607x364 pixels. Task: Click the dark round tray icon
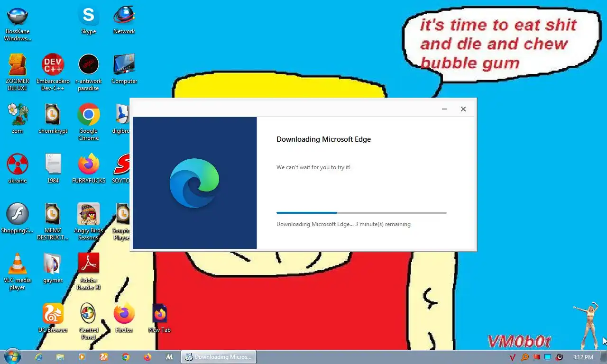point(560,357)
